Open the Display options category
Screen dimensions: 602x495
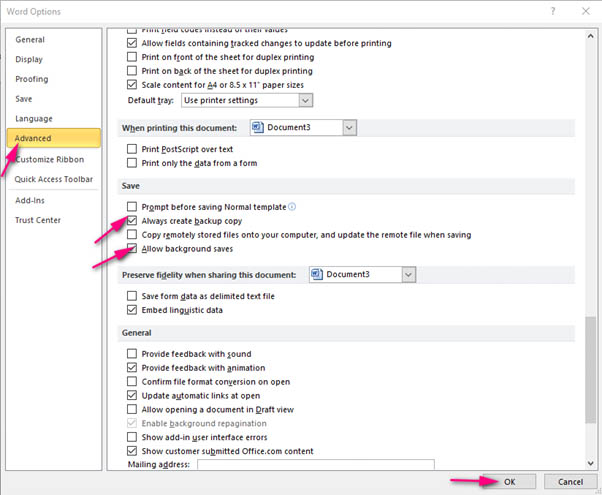[x=53, y=59]
